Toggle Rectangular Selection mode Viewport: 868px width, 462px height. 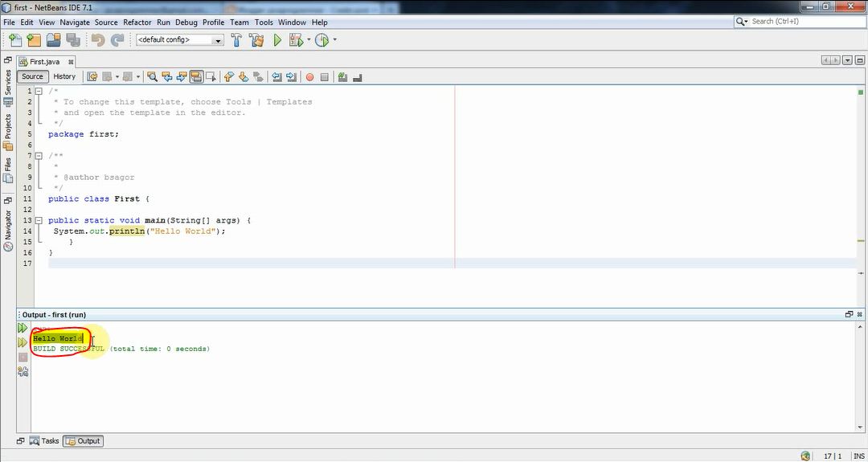click(x=211, y=77)
